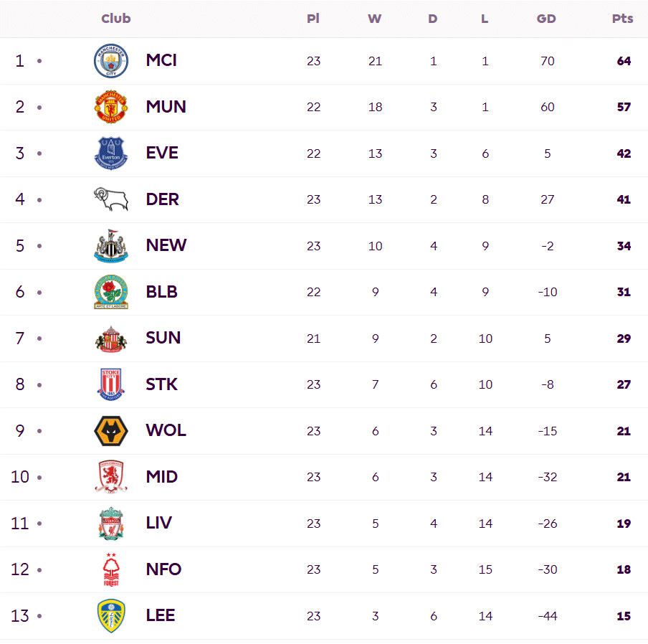This screenshot has width=648, height=644.
Task: Click the Sunderland club crest
Action: 111,338
